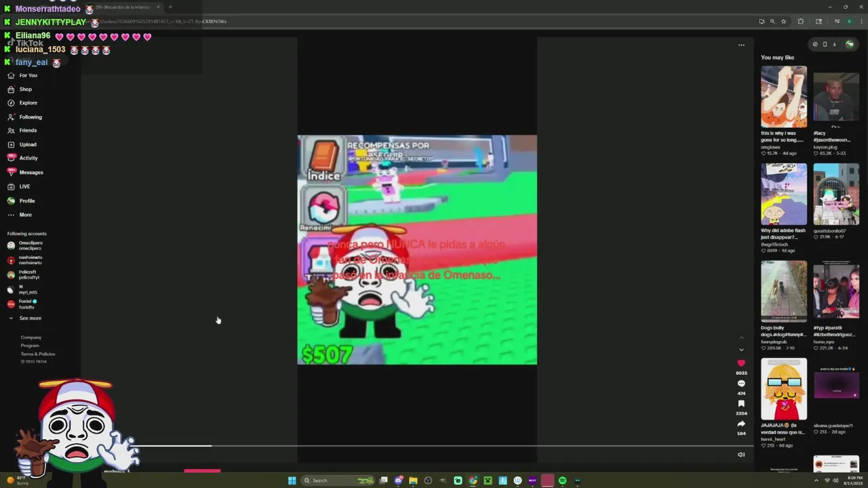
Task: Open #fyp #paratii suggested video
Action: (836, 291)
